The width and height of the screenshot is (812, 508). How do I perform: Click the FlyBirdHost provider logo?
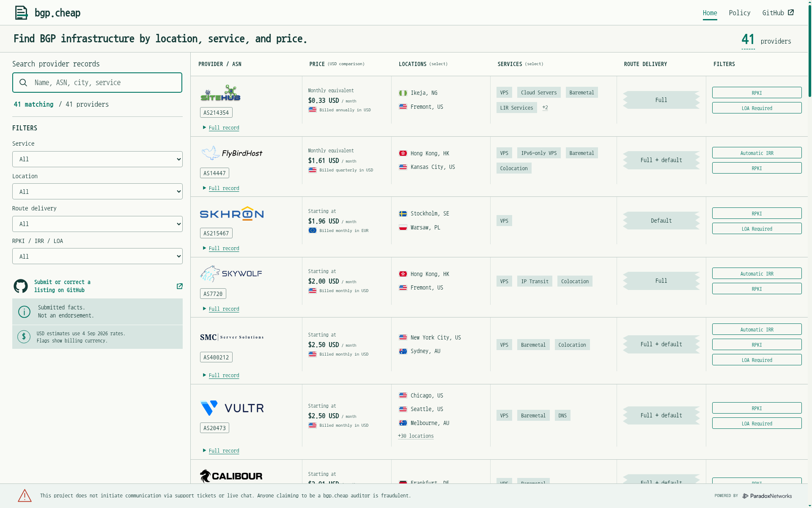point(232,153)
